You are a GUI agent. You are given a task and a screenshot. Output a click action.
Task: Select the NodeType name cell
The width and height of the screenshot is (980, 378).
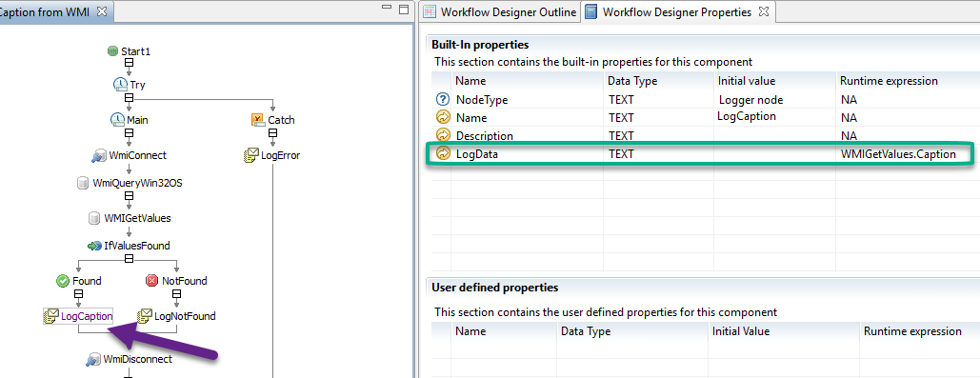(x=528, y=99)
